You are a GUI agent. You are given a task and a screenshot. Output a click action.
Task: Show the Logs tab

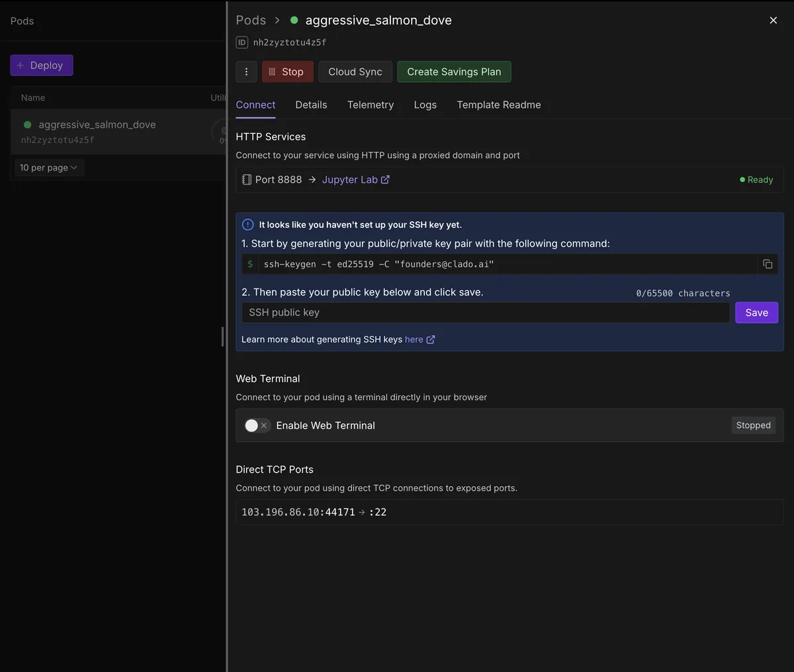[425, 105]
